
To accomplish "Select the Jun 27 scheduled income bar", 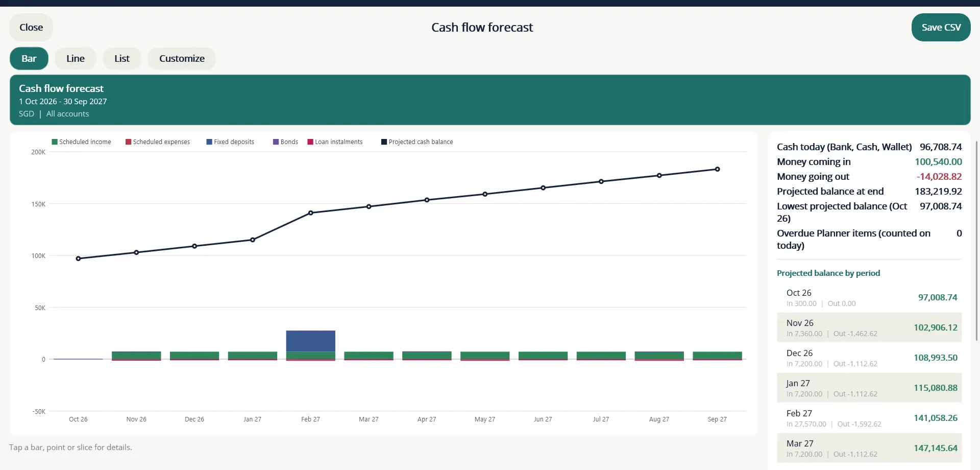I will click(543, 355).
